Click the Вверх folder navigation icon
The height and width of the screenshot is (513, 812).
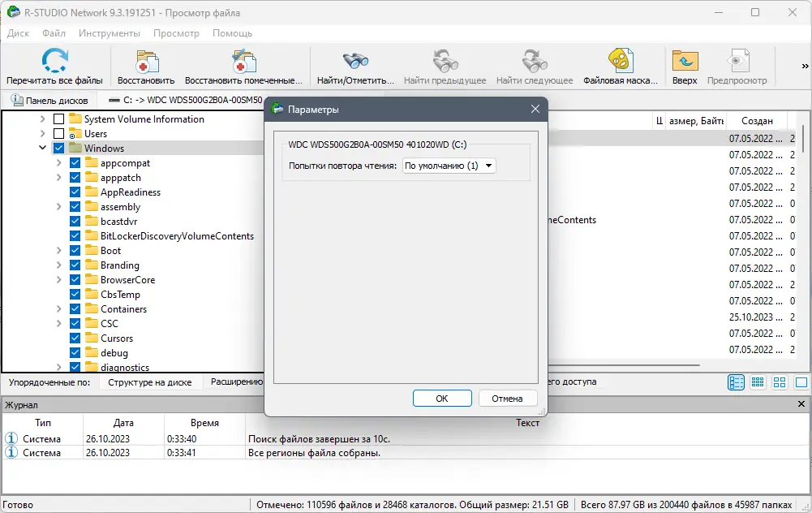684,59
